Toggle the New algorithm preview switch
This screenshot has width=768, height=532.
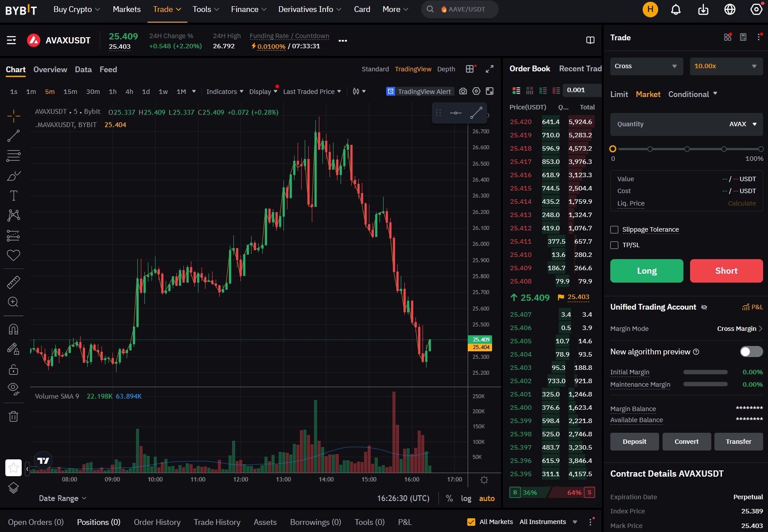751,352
